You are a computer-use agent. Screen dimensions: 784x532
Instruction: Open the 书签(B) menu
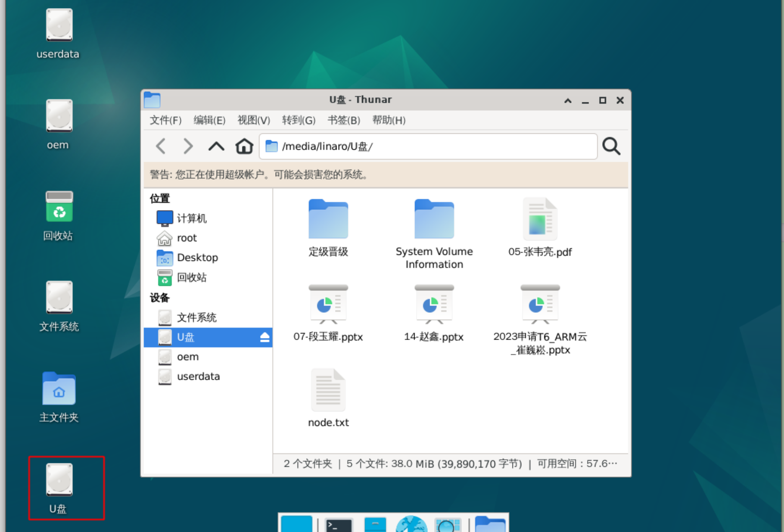tap(344, 120)
